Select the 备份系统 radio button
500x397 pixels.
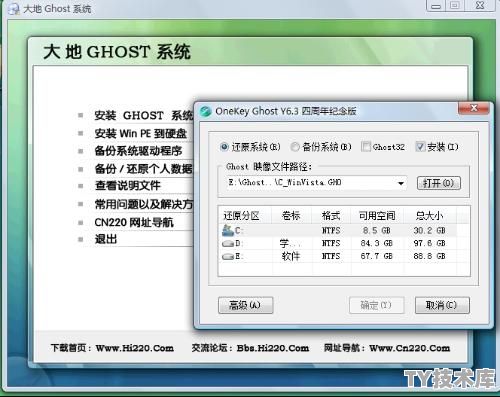coord(295,147)
